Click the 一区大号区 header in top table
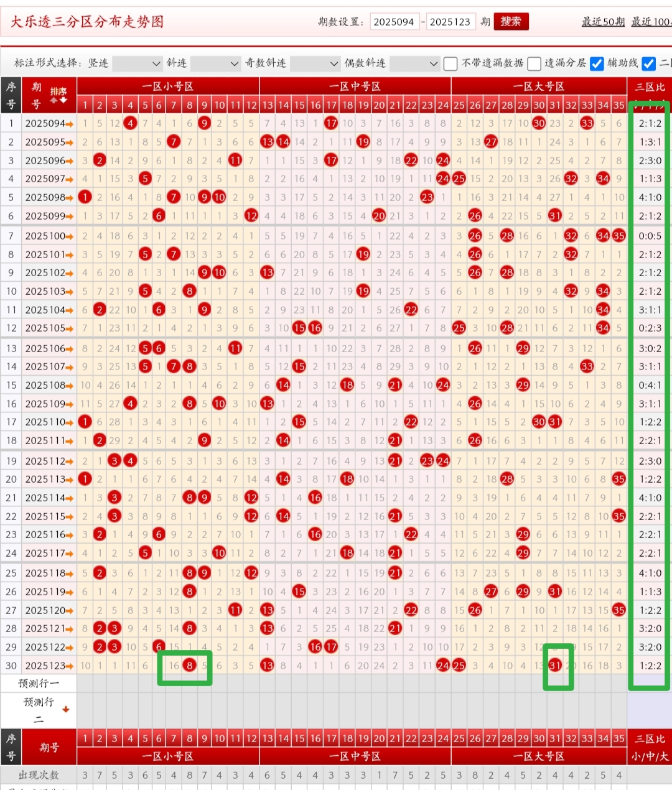 coord(538,86)
